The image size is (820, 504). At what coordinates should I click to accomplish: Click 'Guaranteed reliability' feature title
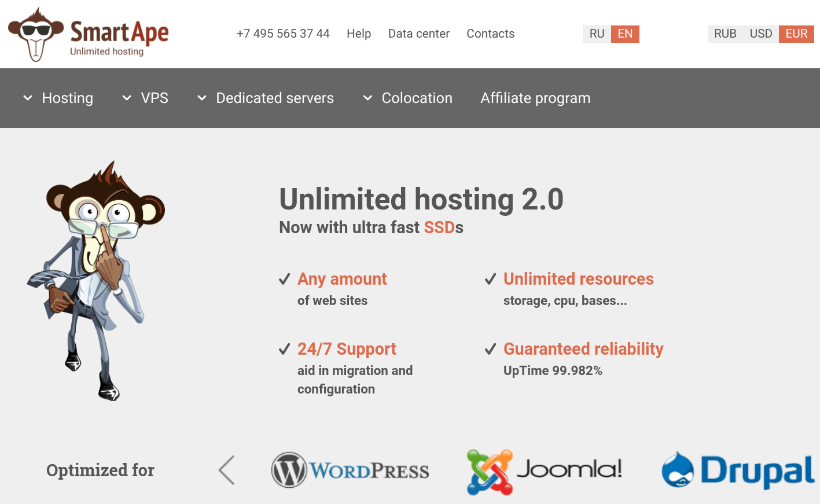coord(583,349)
